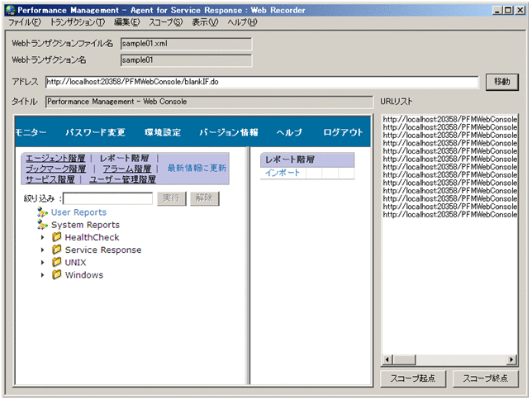The height and width of the screenshot is (400, 532).
Task: Click ヘルプ in the blue header
Action: coord(289,132)
